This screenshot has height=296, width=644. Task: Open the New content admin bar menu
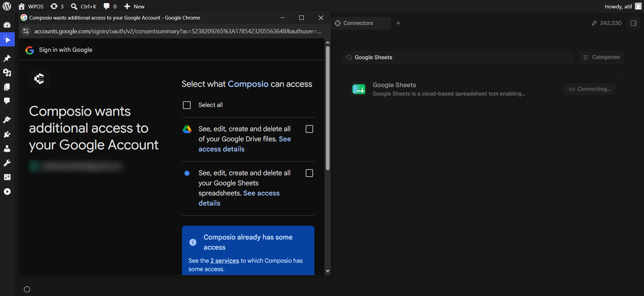click(x=134, y=6)
